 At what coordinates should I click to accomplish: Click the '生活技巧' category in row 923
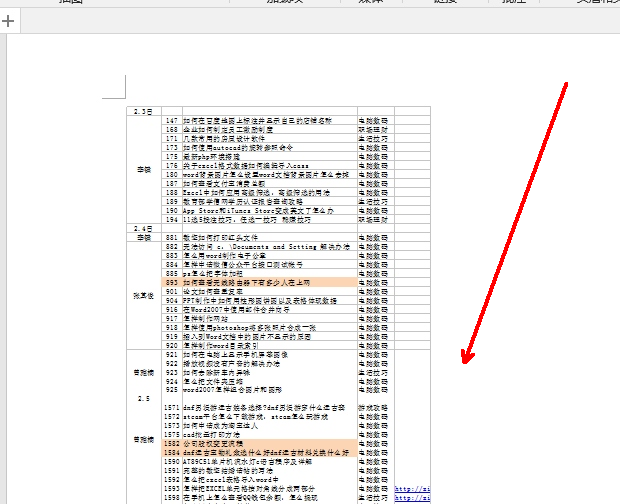(373, 373)
